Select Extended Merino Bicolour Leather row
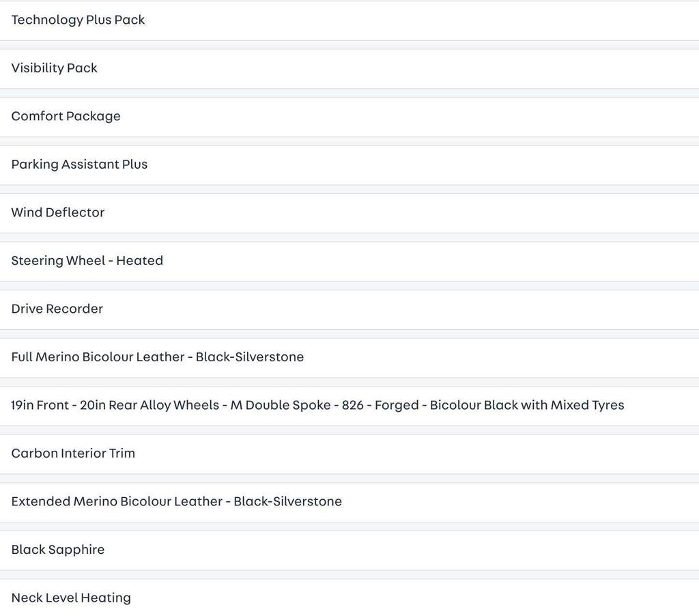The image size is (699, 616). pyautogui.click(x=349, y=502)
